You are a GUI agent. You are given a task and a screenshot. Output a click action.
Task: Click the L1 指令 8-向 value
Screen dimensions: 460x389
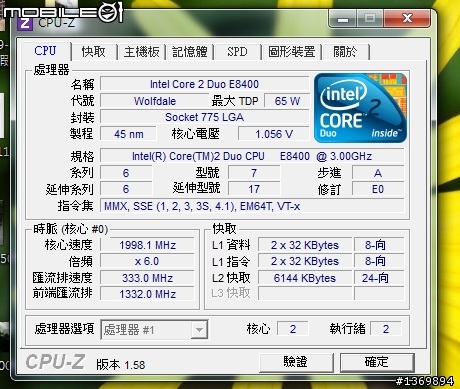379,261
